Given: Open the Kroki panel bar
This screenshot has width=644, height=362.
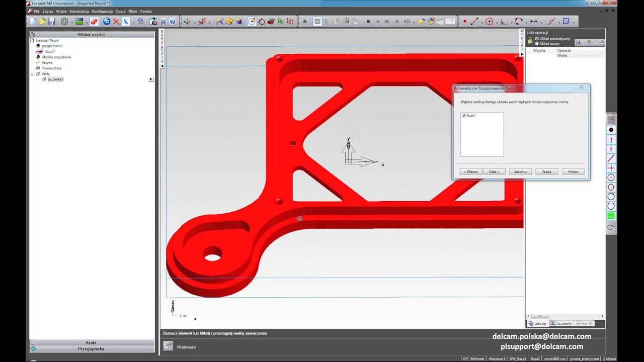Looking at the screenshot, I should (x=92, y=342).
